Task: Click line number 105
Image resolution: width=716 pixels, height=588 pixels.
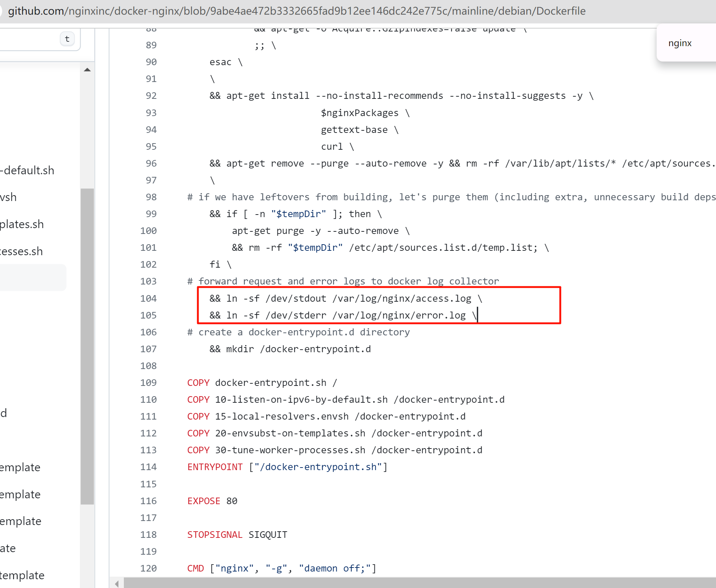Action: 148,315
